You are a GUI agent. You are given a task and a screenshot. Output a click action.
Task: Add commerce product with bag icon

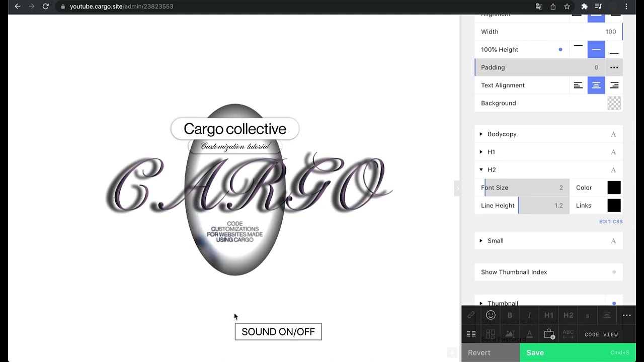(x=549, y=334)
